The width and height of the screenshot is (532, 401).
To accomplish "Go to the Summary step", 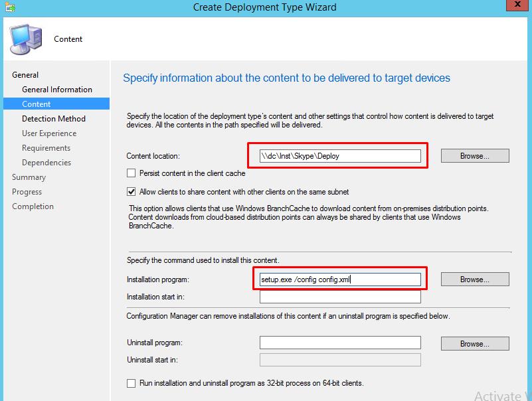I will [x=29, y=177].
